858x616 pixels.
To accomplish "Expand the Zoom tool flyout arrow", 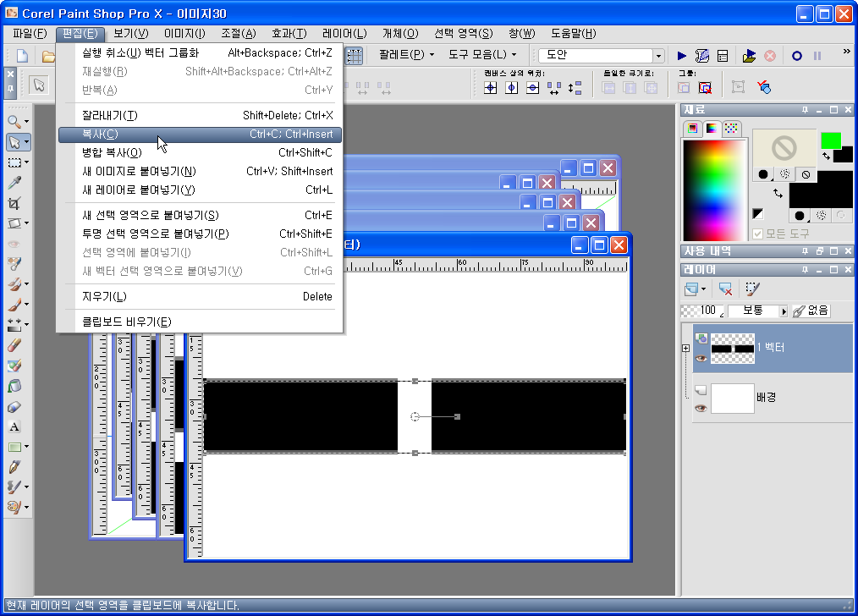I will [26, 122].
